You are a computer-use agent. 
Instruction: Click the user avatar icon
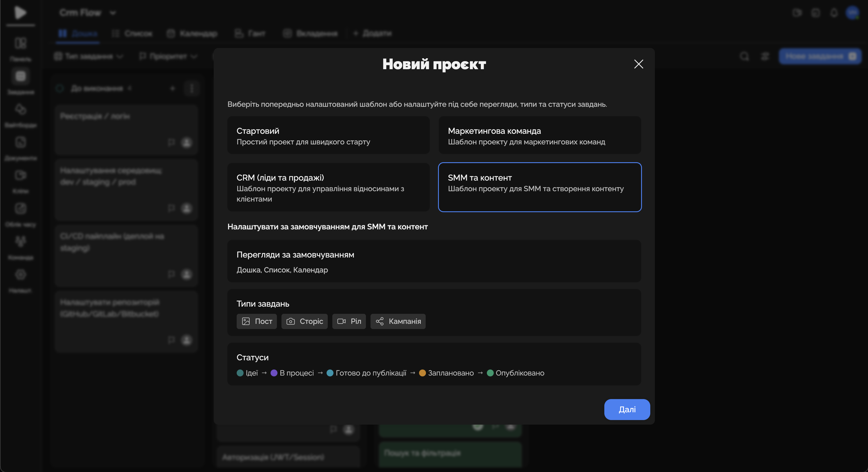click(x=852, y=13)
